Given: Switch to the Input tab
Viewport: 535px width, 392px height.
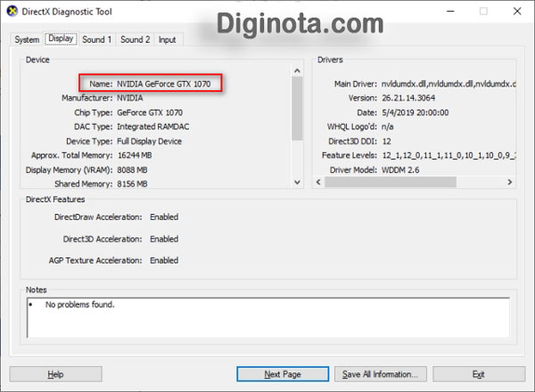Looking at the screenshot, I should pos(168,39).
